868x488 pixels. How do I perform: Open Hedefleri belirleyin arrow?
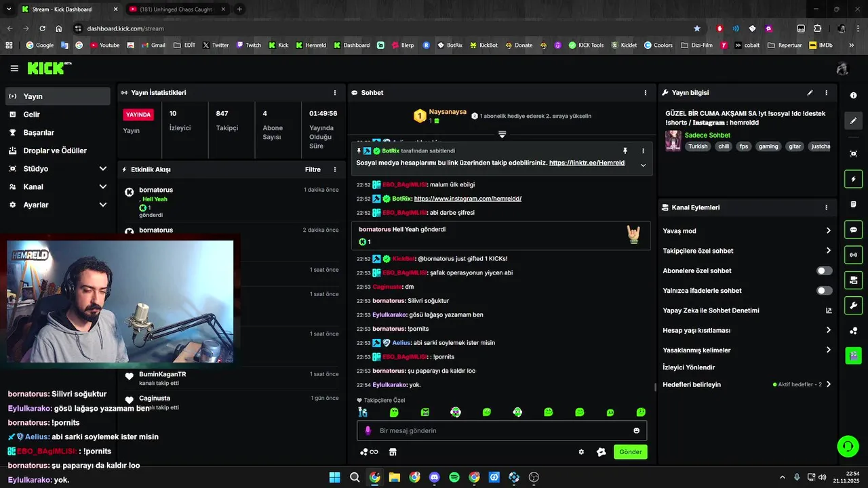[828, 384]
